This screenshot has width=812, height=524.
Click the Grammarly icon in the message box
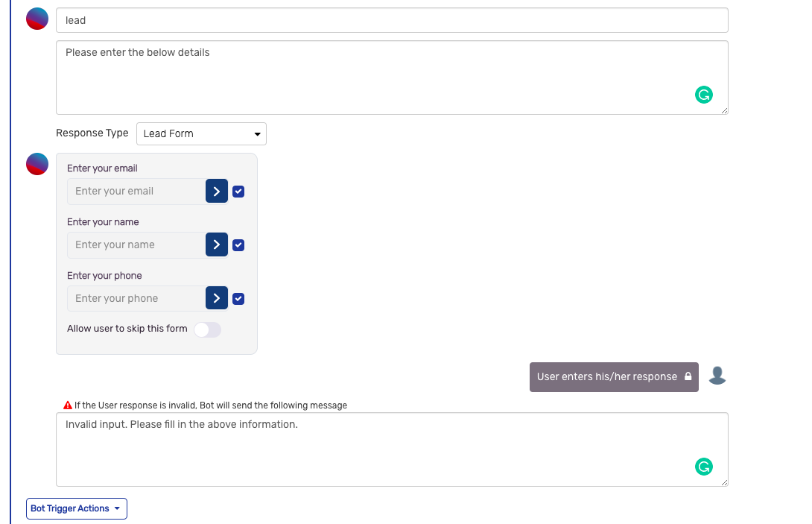[x=703, y=95]
